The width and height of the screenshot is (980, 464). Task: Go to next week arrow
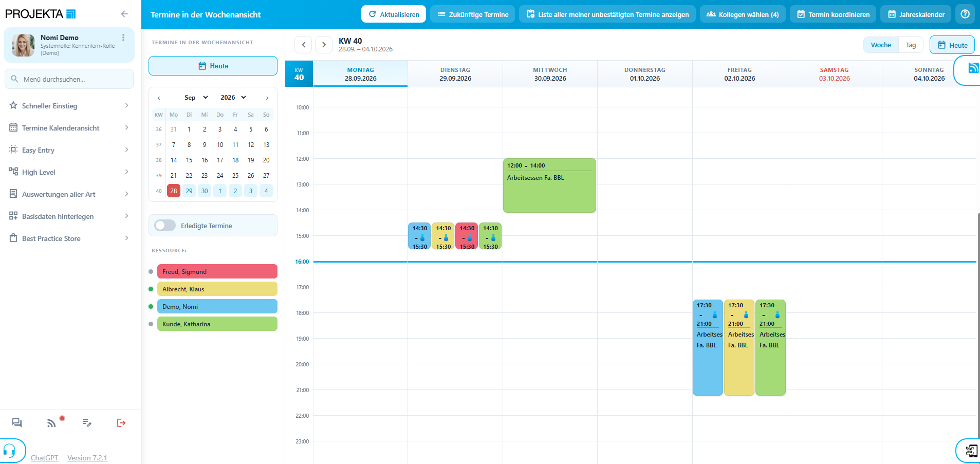tap(324, 45)
